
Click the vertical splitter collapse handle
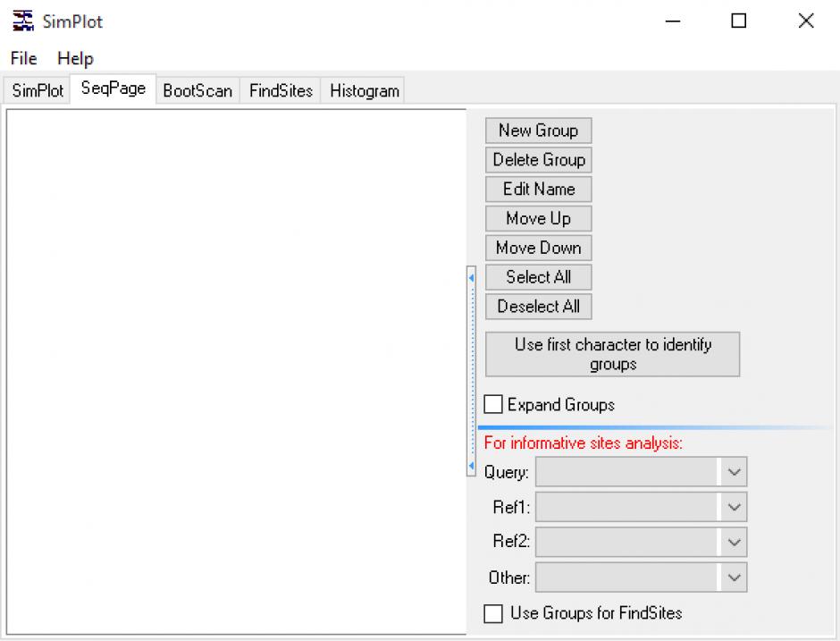point(472,371)
